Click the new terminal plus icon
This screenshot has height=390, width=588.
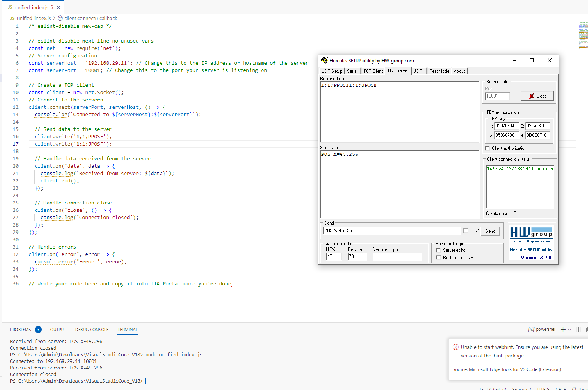[x=563, y=329]
